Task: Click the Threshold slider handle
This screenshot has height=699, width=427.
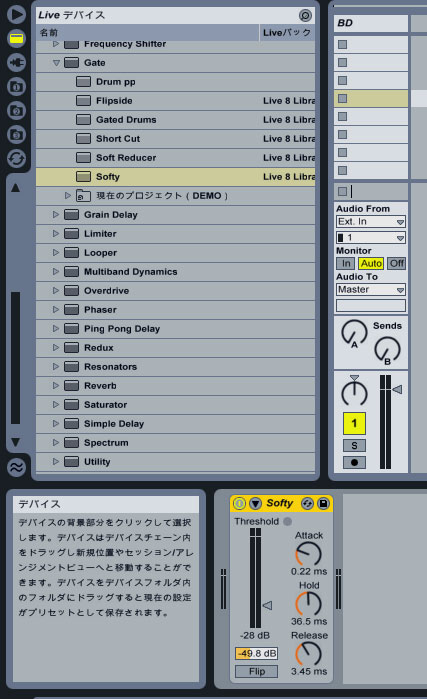Action: [267, 605]
